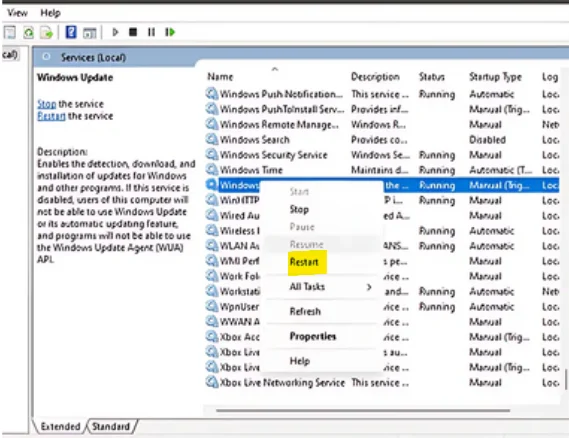Click gear icon of Windows Push Notification service

(212, 94)
